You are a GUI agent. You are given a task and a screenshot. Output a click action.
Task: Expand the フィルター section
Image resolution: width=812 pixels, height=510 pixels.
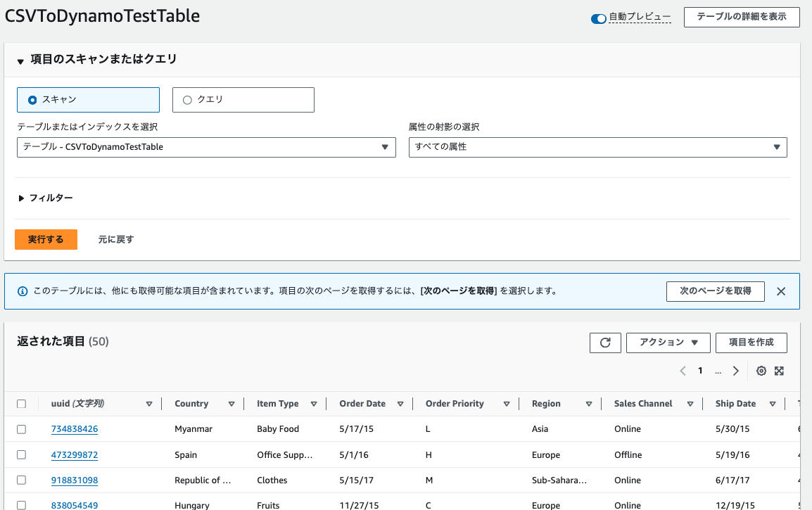pos(46,198)
